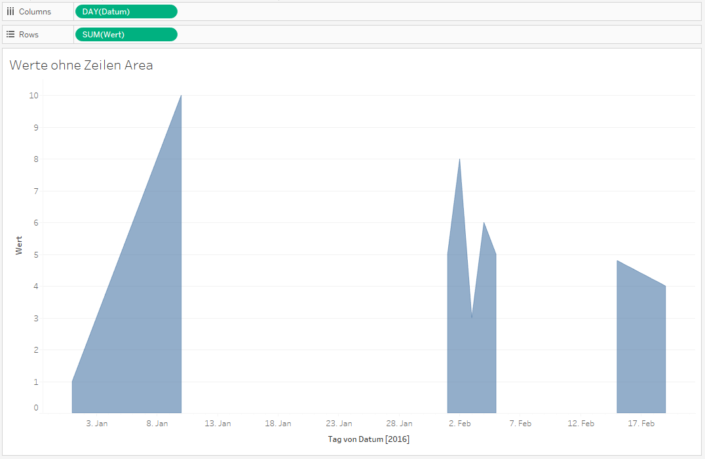The height and width of the screenshot is (459, 705).
Task: Select the SUM(Wert) pill on Rows
Action: [x=126, y=35]
